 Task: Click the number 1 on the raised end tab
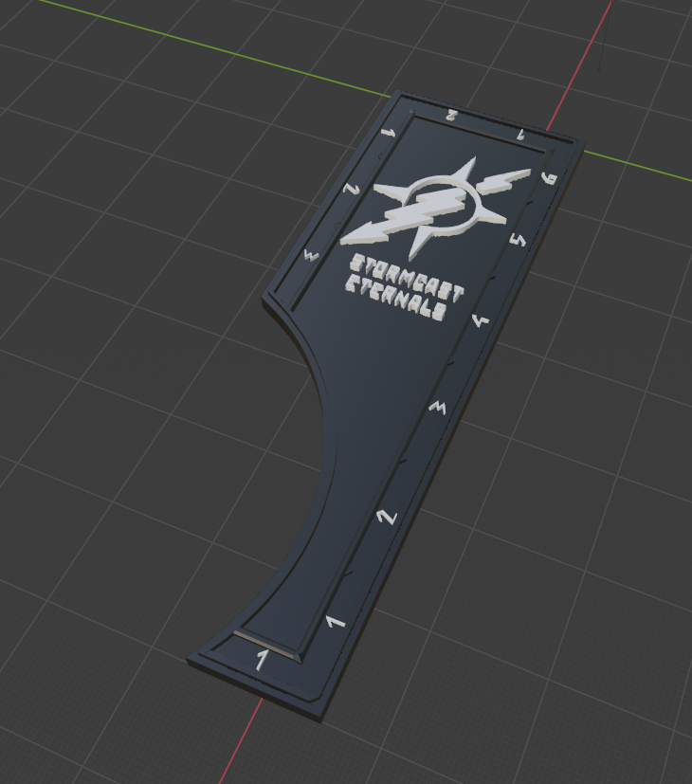(261, 660)
